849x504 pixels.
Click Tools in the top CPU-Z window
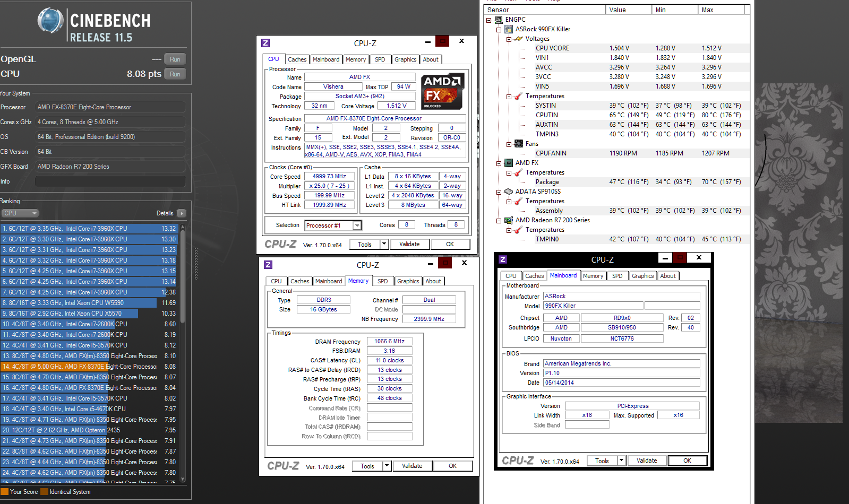click(x=365, y=244)
